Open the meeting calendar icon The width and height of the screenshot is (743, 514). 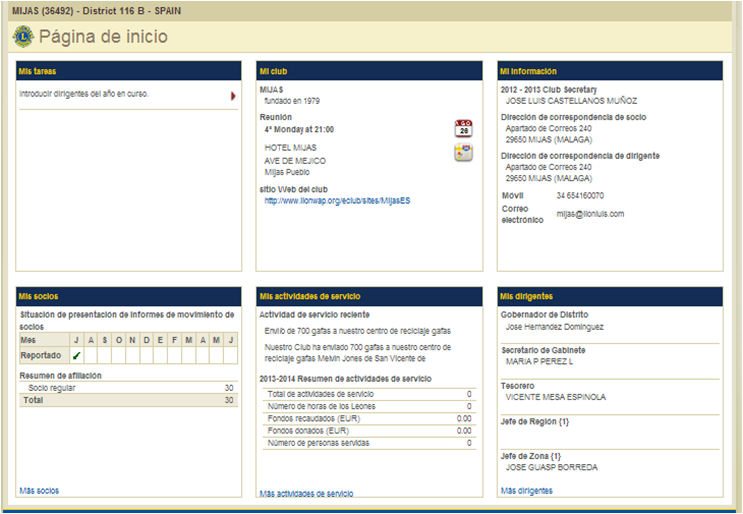tap(463, 129)
